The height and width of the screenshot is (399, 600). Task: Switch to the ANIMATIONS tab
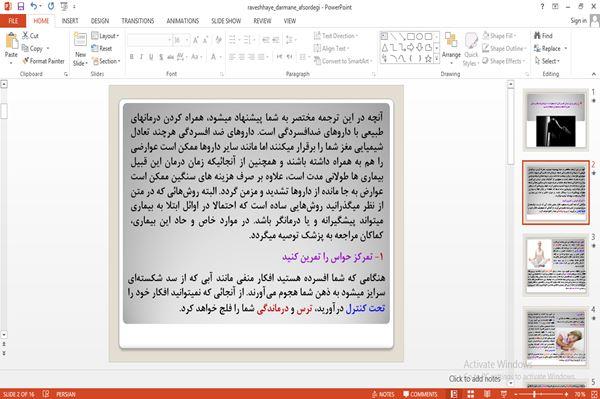coord(183,21)
